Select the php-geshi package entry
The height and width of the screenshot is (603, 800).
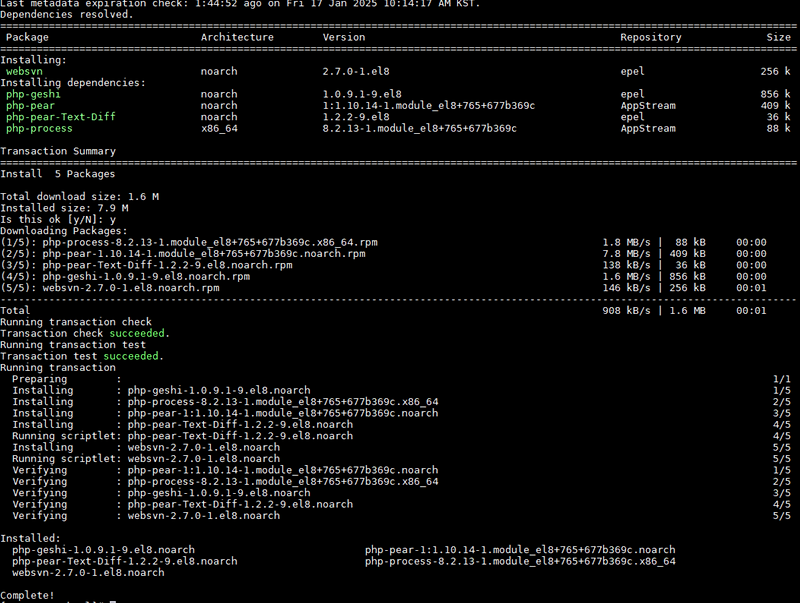pyautogui.click(x=33, y=94)
